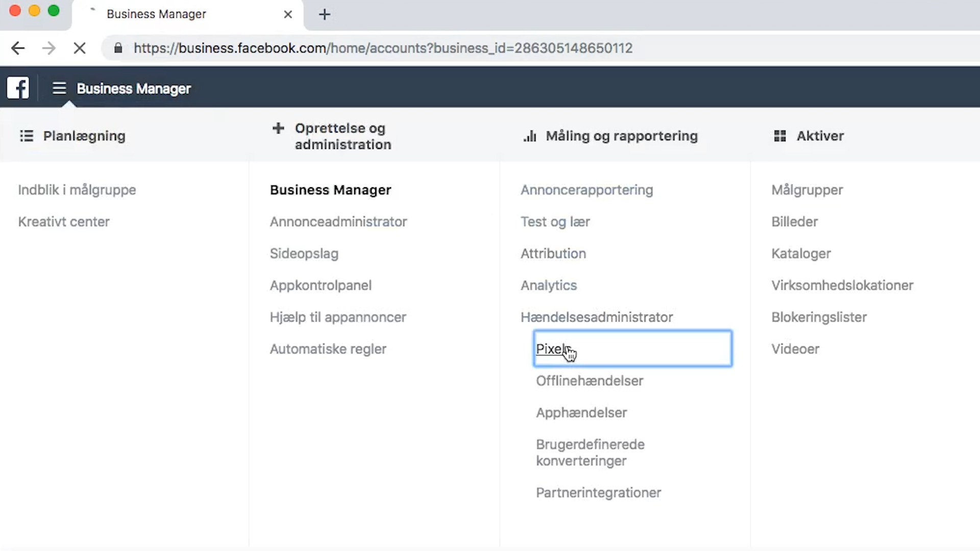Open Pixels under Hændelsesadministrator
Viewport: 980px width, 551px height.
tap(552, 349)
